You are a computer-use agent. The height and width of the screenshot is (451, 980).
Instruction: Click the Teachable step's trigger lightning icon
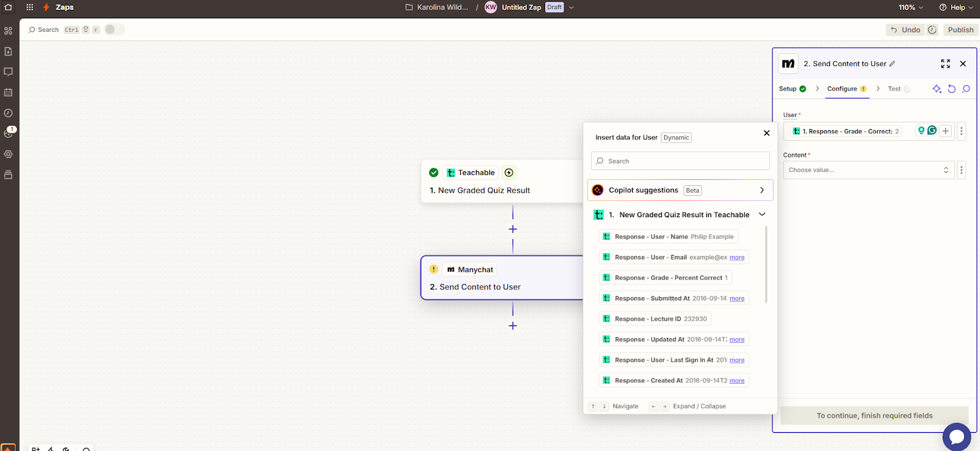click(x=509, y=173)
